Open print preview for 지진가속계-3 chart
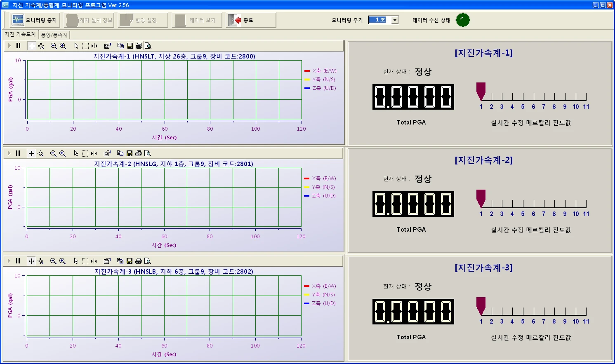This screenshot has width=615, height=364. pos(148,261)
